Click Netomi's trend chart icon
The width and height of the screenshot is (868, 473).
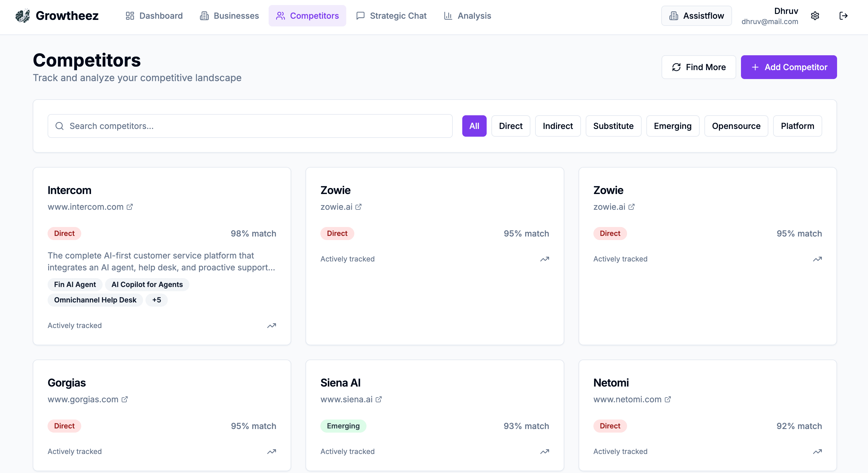click(x=817, y=451)
